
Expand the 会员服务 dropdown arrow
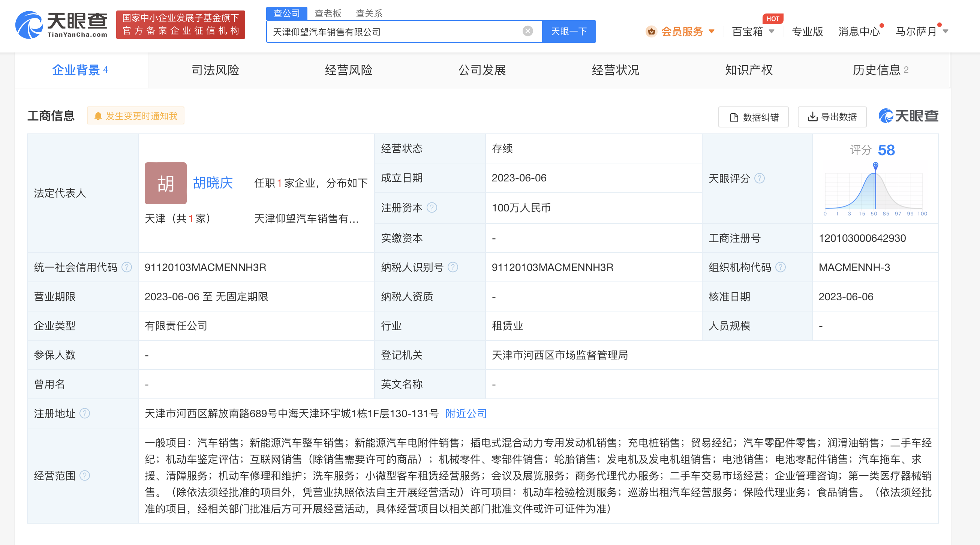(x=712, y=31)
